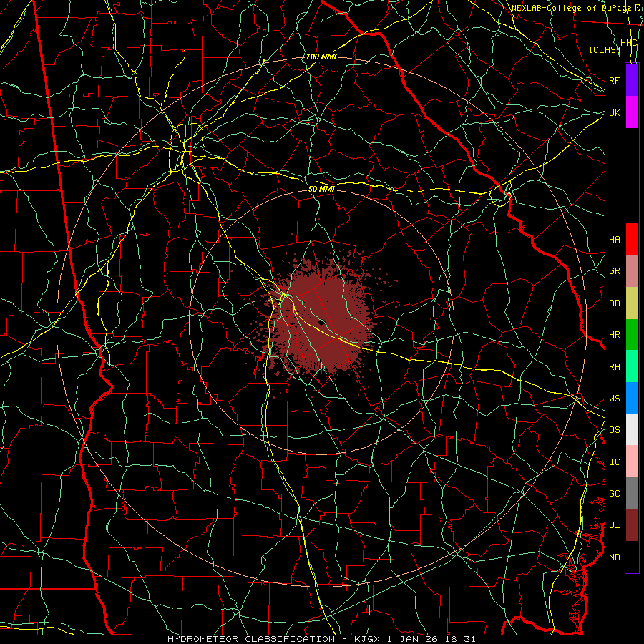Click the 18:31 timestamp in caption
Image resolution: width=644 pixels, height=644 pixels.
[459, 639]
